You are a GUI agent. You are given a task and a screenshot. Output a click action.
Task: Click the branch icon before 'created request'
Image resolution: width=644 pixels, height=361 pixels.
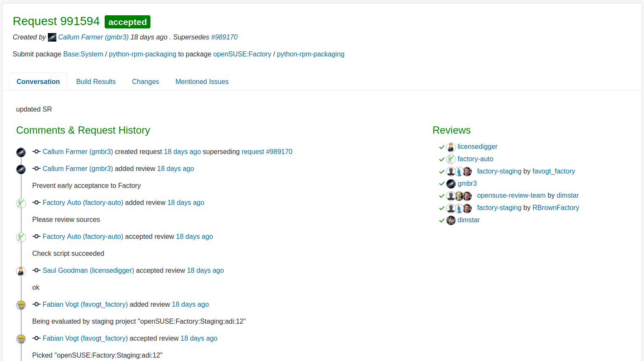[x=36, y=151]
